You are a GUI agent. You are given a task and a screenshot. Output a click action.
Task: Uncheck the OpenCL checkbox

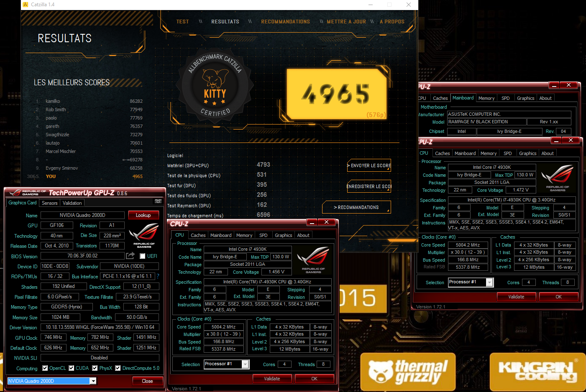(x=46, y=368)
